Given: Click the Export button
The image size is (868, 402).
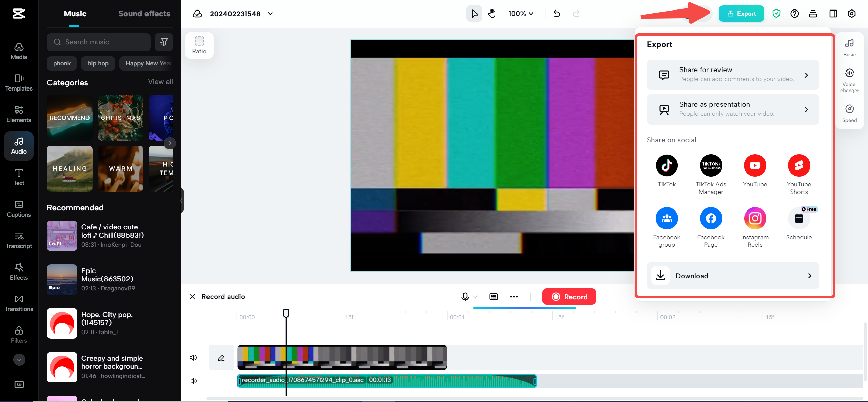Looking at the screenshot, I should (x=741, y=14).
